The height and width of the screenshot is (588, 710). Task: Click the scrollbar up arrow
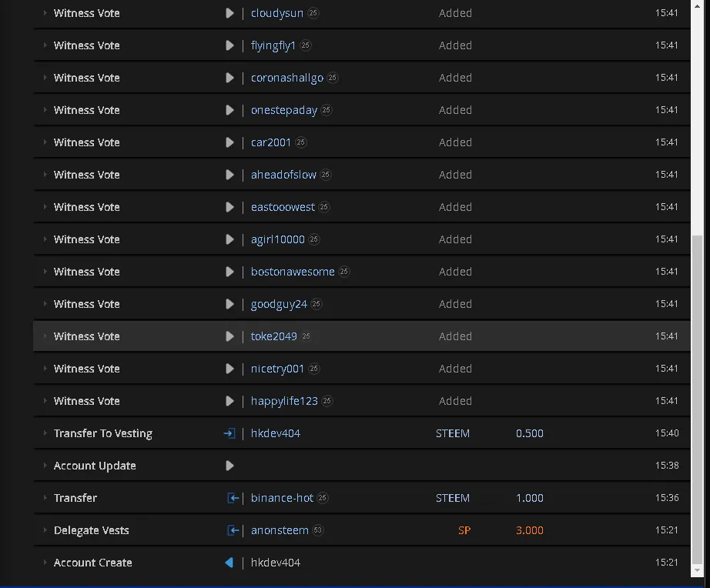pyautogui.click(x=697, y=5)
